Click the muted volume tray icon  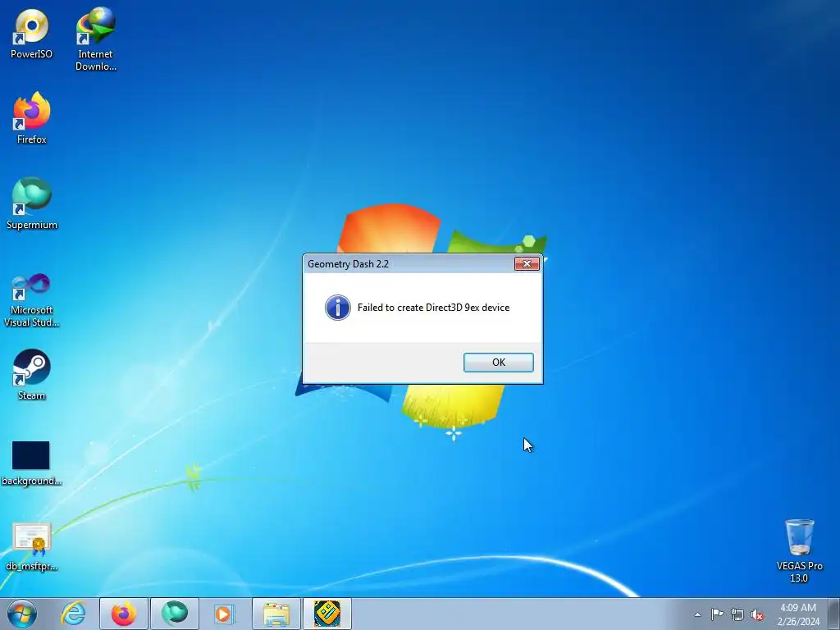pos(757,615)
